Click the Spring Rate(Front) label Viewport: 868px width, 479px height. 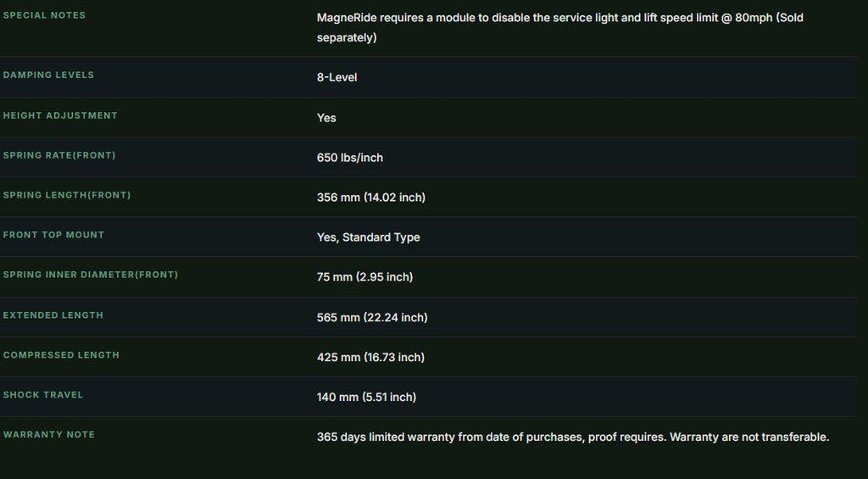coord(59,155)
